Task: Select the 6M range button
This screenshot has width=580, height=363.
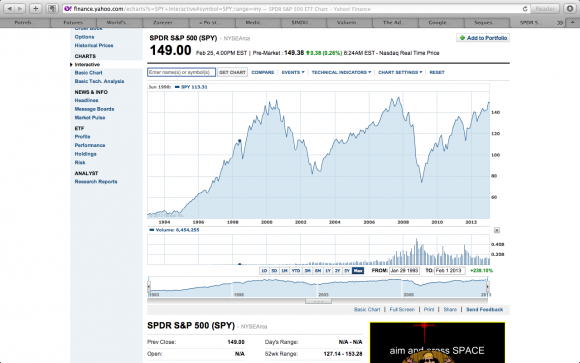Action: point(318,271)
